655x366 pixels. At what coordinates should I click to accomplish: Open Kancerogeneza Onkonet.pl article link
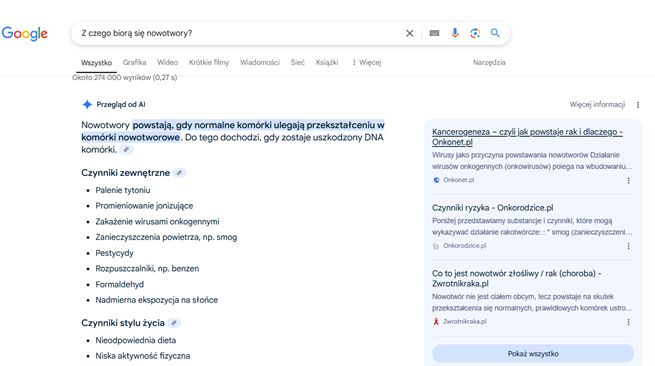click(x=527, y=137)
